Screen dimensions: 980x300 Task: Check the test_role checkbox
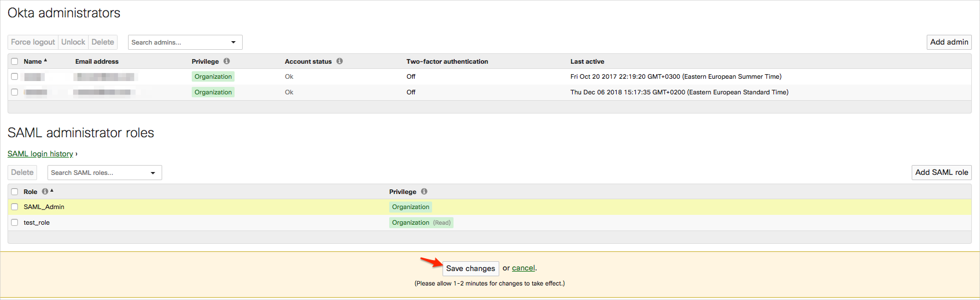(x=14, y=222)
